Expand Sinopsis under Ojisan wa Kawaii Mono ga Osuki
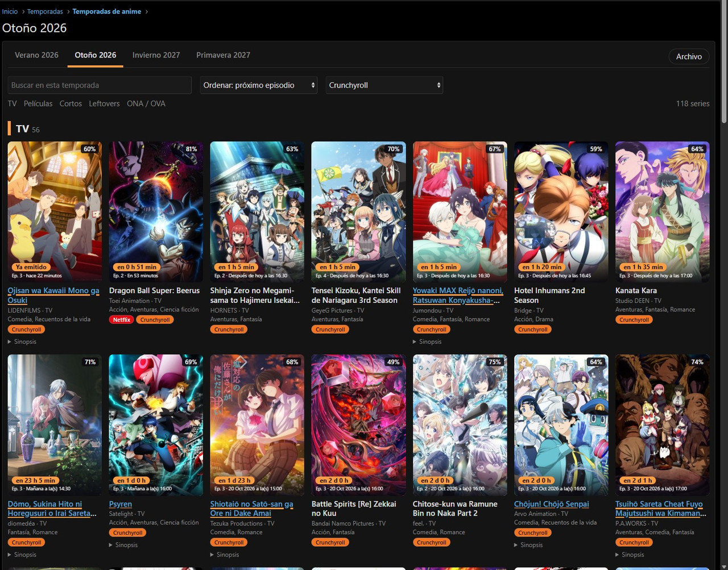Screen dimensions: 728x570 (x=22, y=342)
